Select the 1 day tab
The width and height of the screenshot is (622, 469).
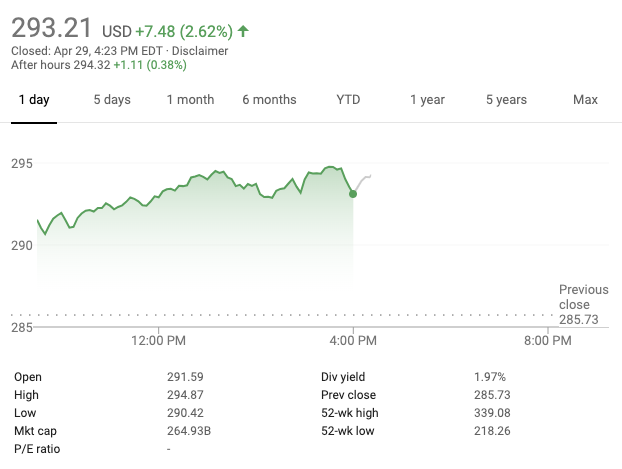click(34, 100)
